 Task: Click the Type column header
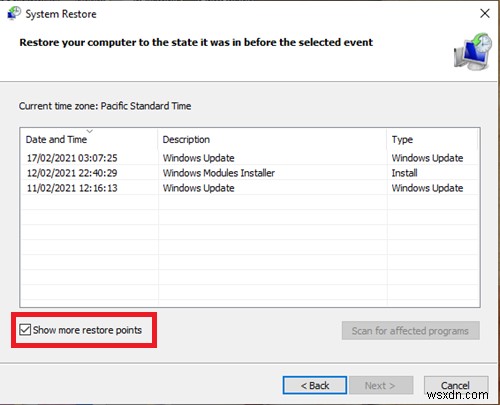(x=432, y=139)
